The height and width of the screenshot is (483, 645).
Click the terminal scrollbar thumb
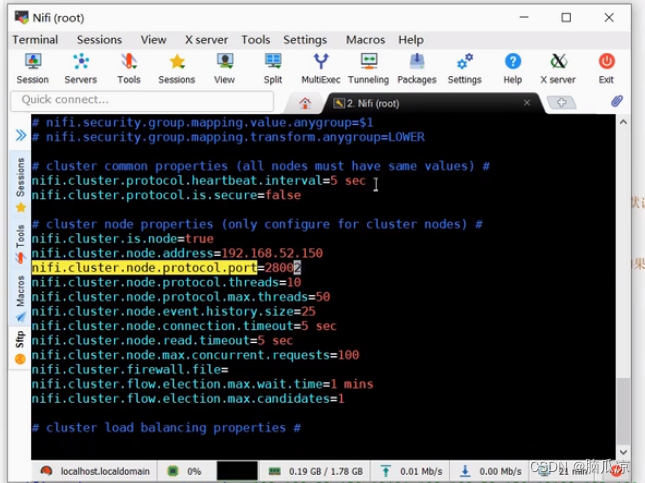pos(624,410)
